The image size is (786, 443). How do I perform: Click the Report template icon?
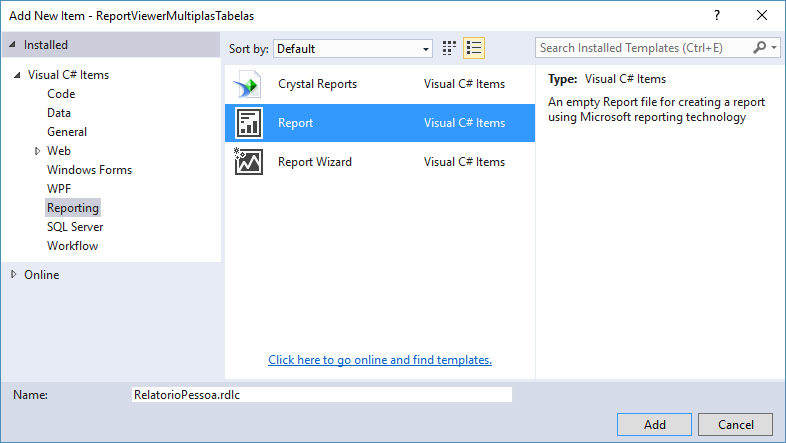[x=248, y=123]
